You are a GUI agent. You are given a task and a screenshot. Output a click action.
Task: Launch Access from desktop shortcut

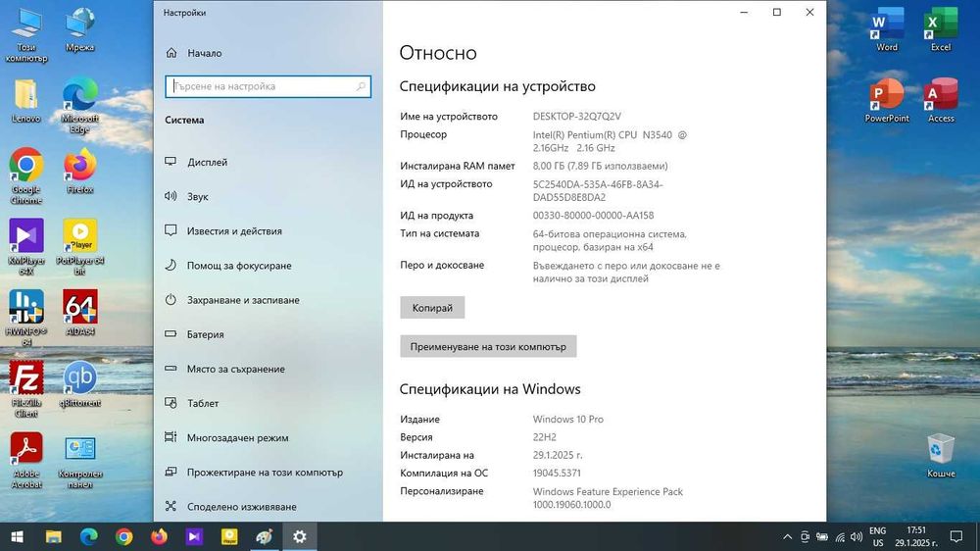click(x=941, y=101)
